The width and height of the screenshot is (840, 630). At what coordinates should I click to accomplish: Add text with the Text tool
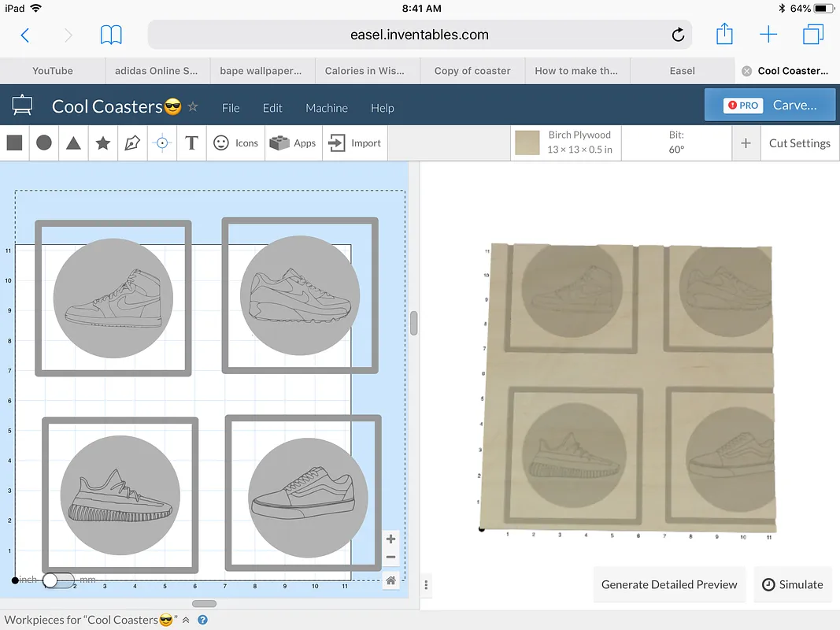[x=191, y=143]
